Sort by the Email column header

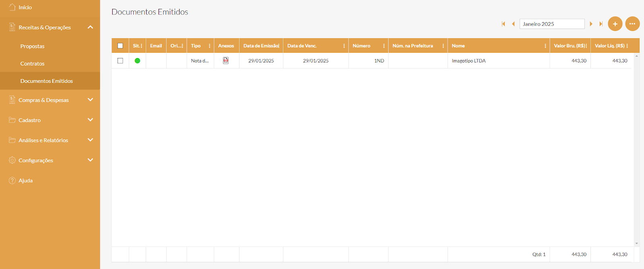tap(156, 46)
